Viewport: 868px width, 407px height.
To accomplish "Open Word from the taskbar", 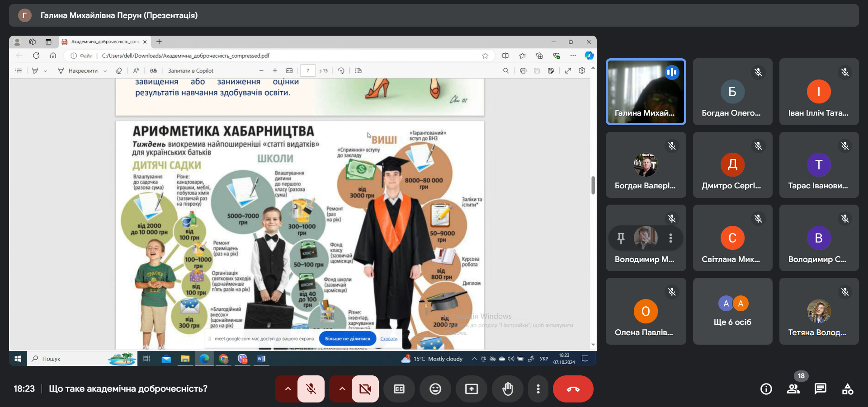I will coord(261,359).
